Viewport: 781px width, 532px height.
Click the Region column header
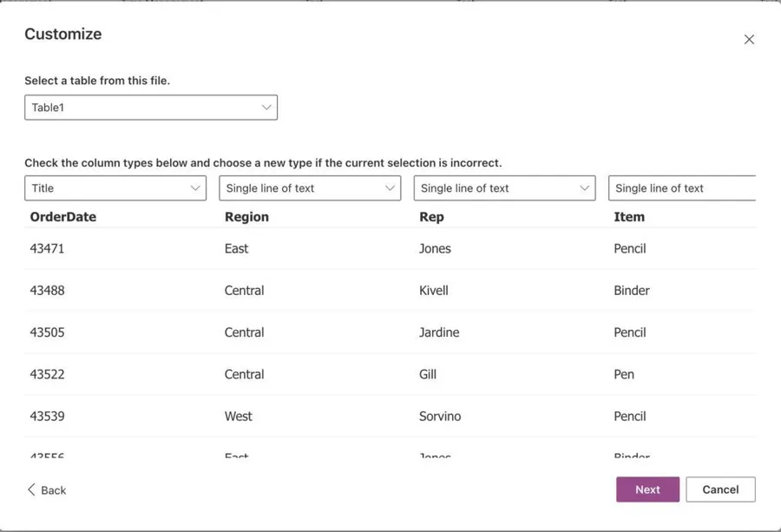tap(246, 217)
